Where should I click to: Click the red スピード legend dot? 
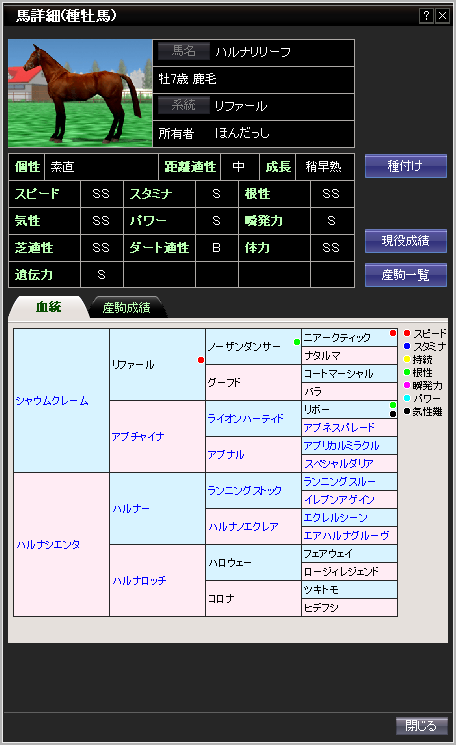(x=407, y=333)
